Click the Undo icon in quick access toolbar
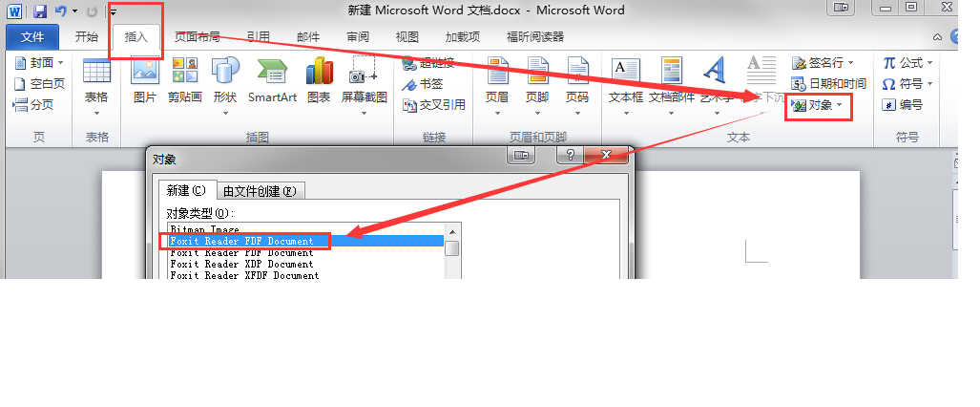The image size is (980, 407). coord(61,11)
